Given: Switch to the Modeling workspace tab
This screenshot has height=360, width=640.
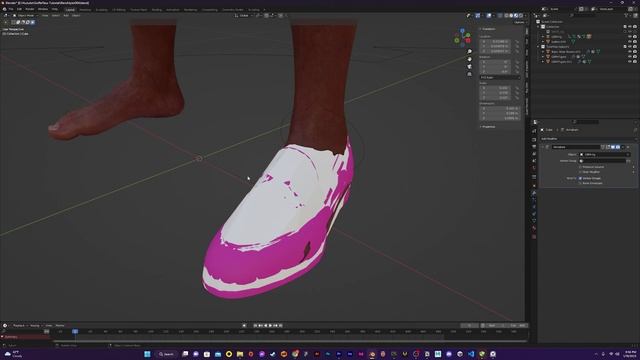Looking at the screenshot, I should tap(85, 9).
